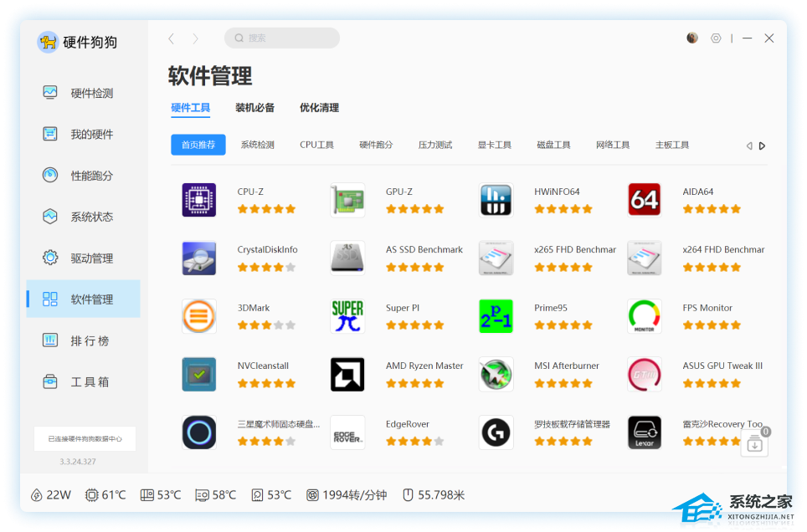Click the version number 3.3.24.327
This screenshot has width=807, height=532.
[78, 462]
